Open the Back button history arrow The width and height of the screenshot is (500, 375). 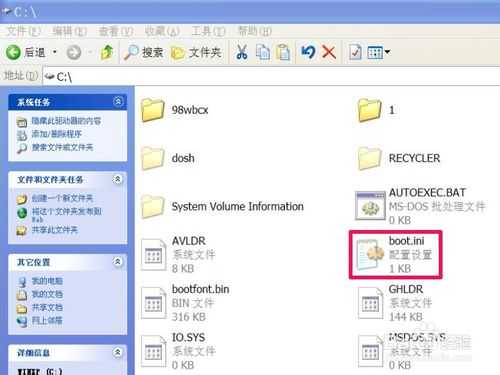point(55,52)
